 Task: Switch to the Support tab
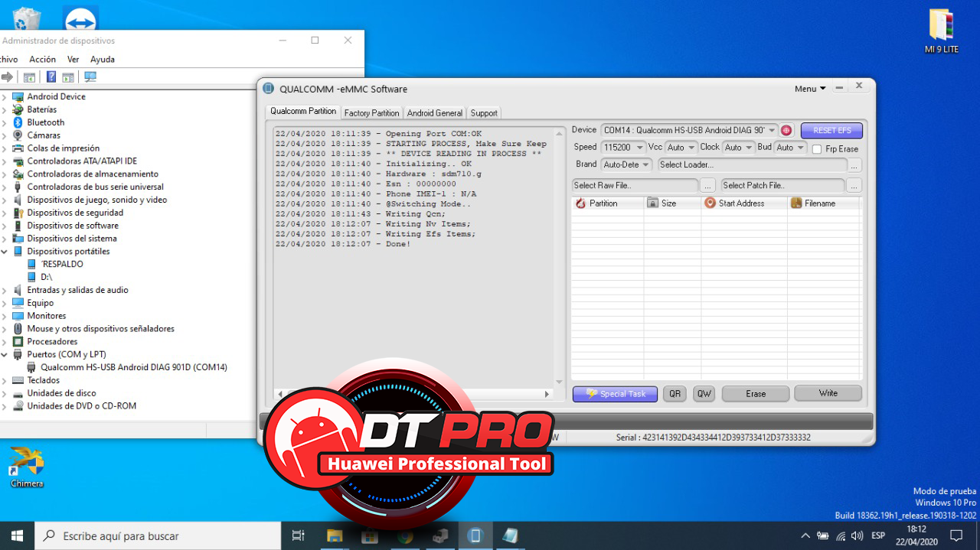(484, 112)
